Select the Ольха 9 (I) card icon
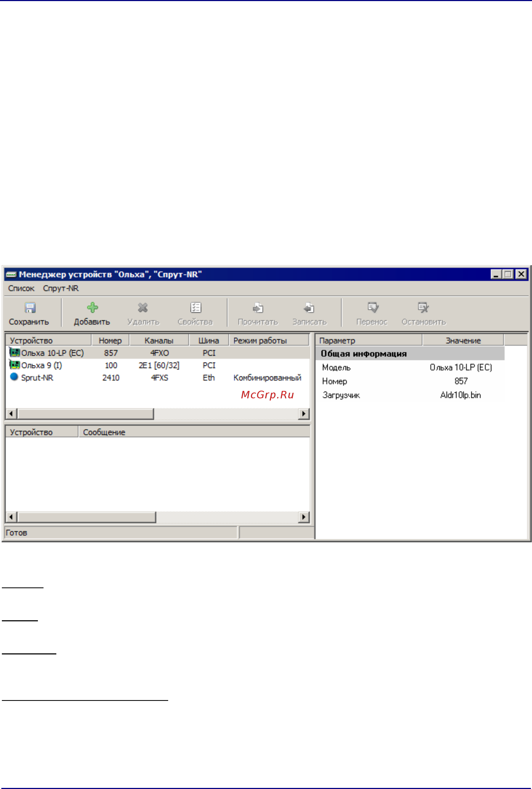This screenshot has width=532, height=789. tap(14, 365)
